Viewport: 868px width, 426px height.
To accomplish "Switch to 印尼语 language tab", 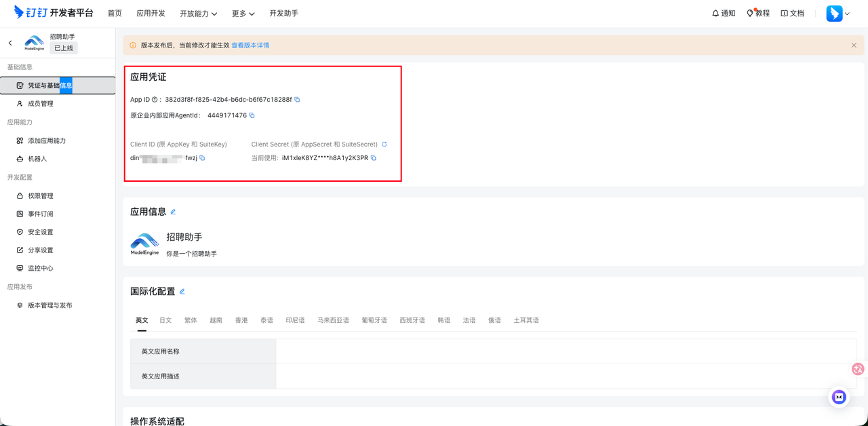I will (295, 320).
